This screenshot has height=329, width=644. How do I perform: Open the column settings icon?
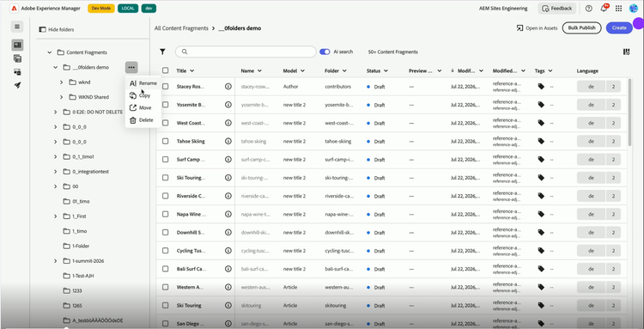coord(626,52)
